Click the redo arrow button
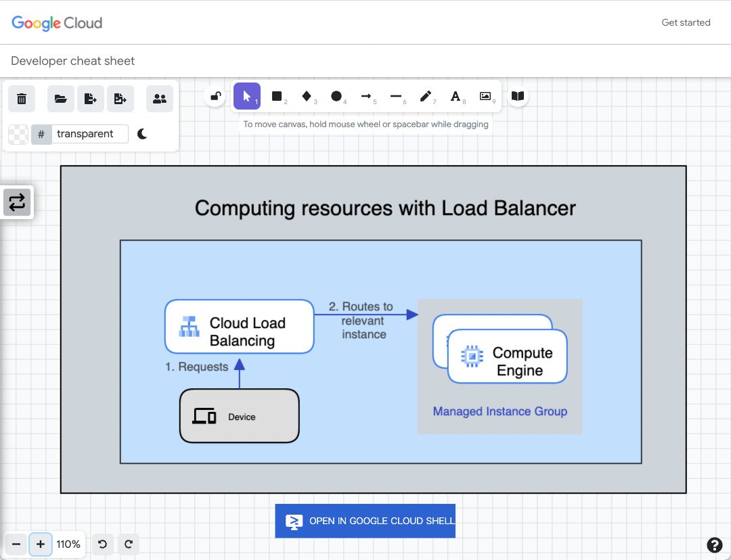Screen dimensions: 731x560 [129, 544]
